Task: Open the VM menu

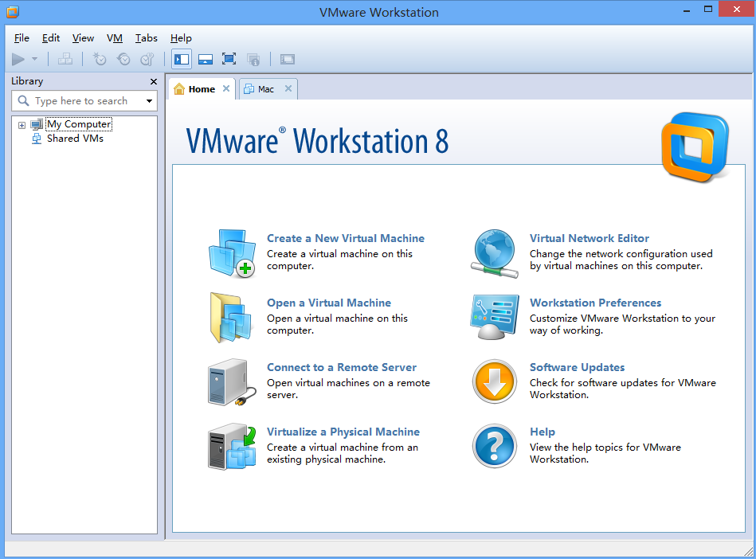Action: 114,38
